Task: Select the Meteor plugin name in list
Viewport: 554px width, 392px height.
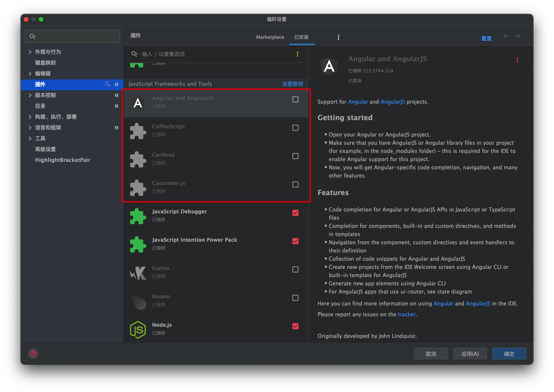Action: tap(161, 297)
